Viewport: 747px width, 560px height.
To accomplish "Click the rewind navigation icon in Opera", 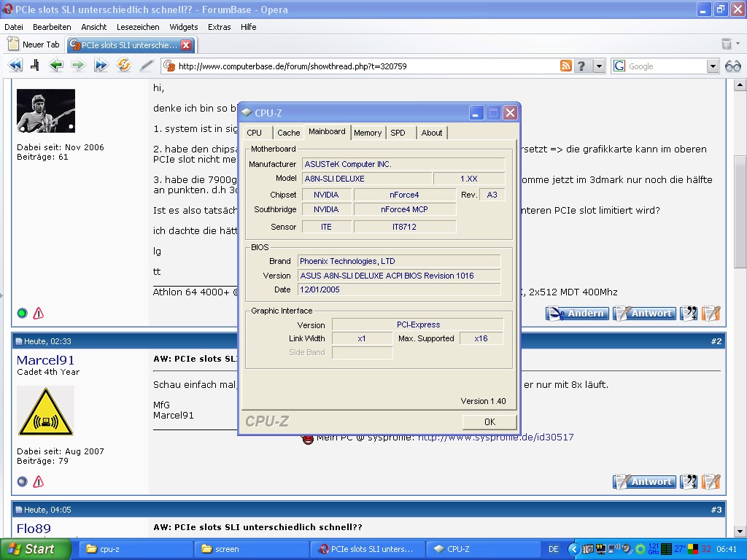I will coord(15,65).
